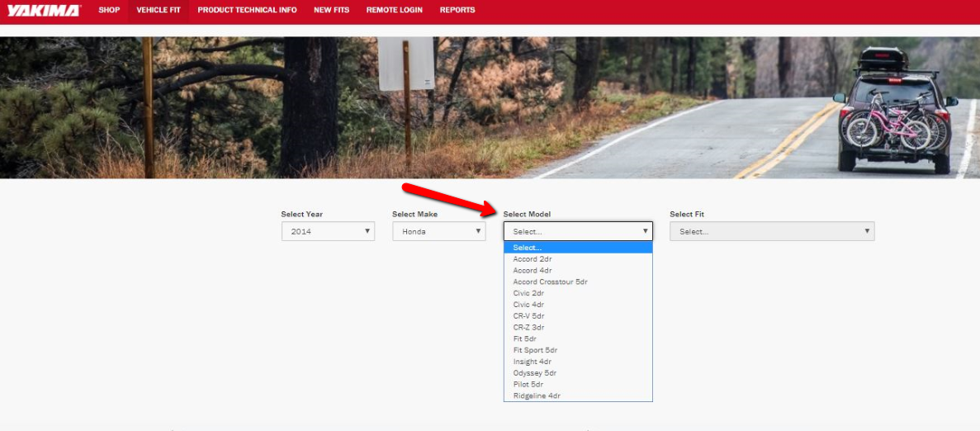Open the Reports menu item
The image size is (980, 431).
[x=457, y=10]
